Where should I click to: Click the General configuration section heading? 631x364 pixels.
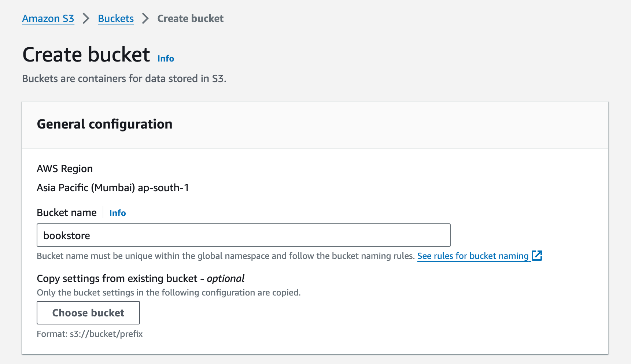[104, 124]
